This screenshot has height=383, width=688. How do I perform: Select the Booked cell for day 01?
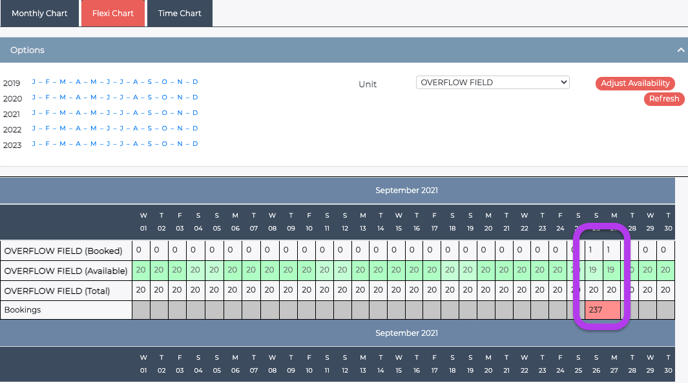click(x=141, y=251)
